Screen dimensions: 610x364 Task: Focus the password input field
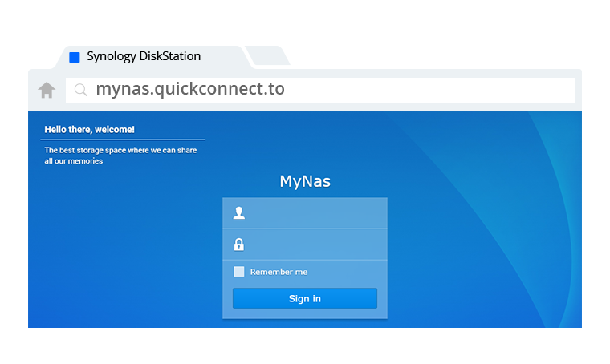point(305,245)
